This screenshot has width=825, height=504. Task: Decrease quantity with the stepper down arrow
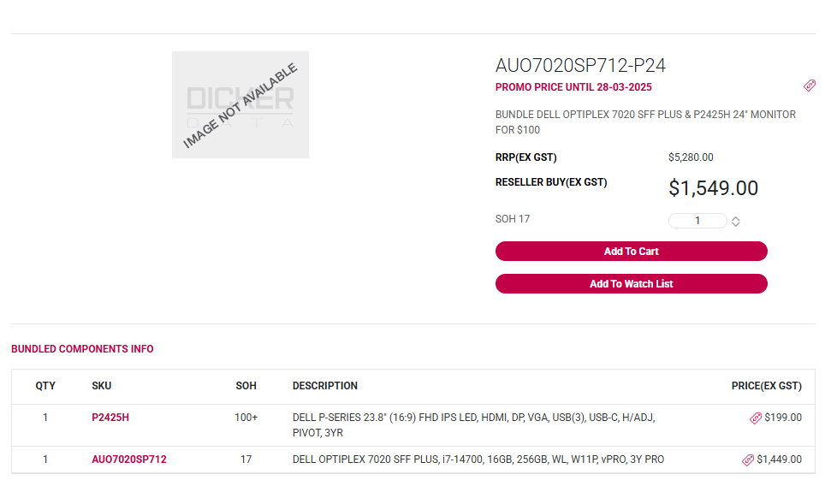tap(736, 224)
